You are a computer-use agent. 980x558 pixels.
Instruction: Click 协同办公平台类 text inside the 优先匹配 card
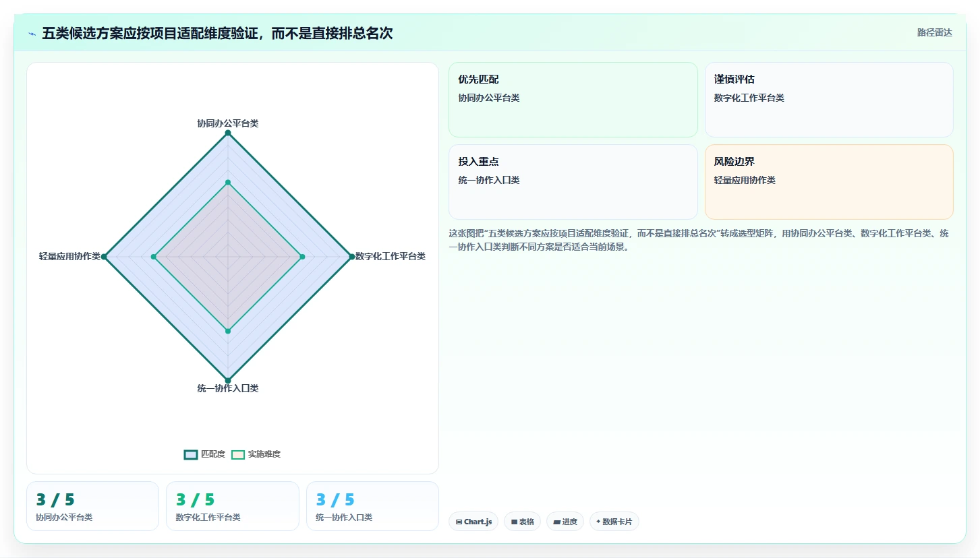(x=489, y=98)
